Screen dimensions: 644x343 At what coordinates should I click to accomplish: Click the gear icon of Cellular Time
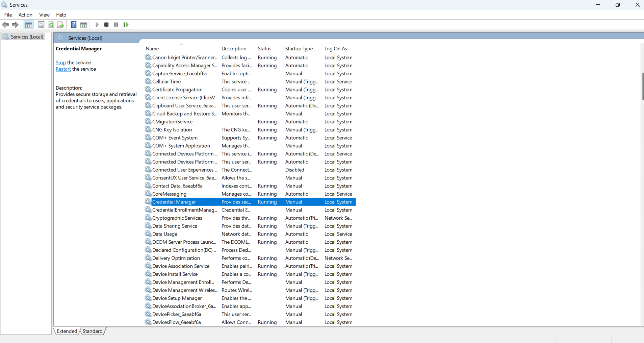[148, 81]
